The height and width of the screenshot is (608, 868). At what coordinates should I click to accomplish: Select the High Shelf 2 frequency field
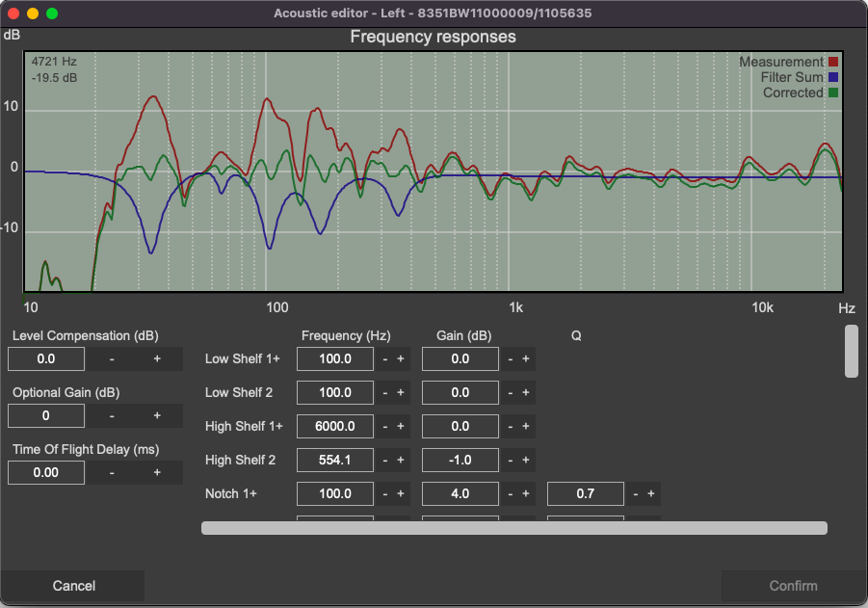pos(334,461)
